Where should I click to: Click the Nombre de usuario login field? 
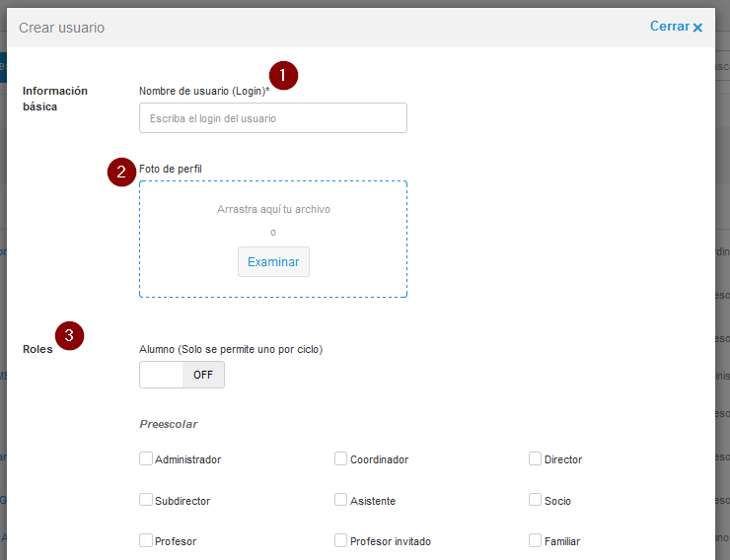pos(273,118)
